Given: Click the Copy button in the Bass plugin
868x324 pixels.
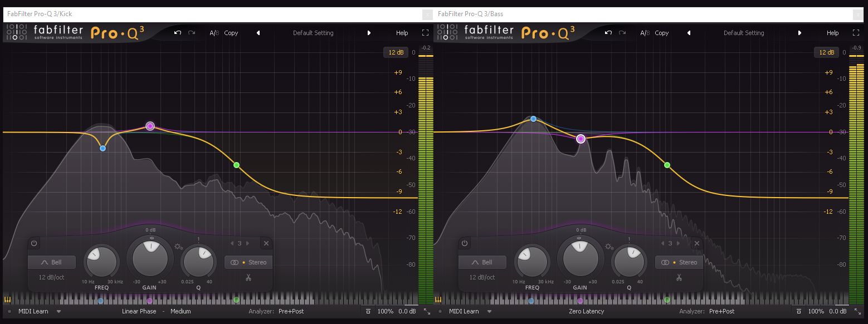Looking at the screenshot, I should (661, 33).
